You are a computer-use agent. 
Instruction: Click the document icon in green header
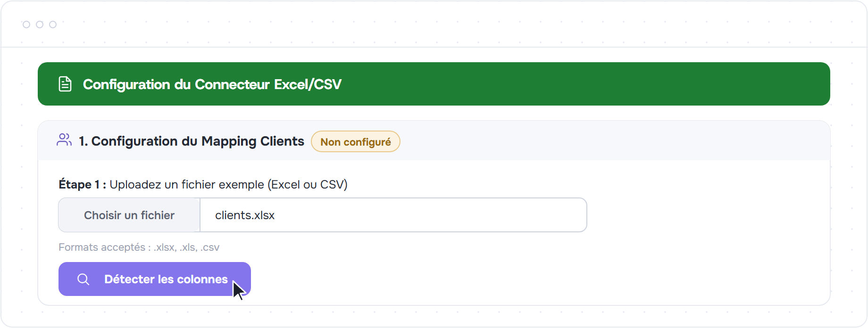tap(65, 84)
